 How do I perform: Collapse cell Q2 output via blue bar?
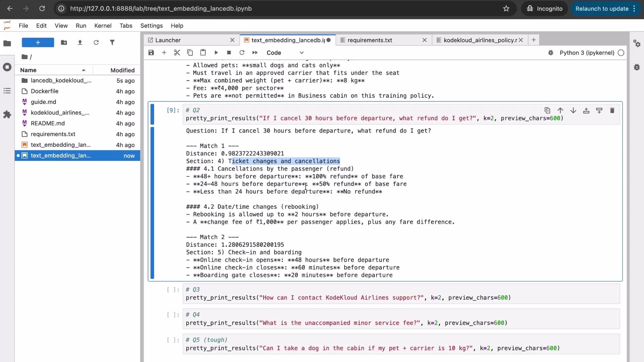click(x=152, y=203)
